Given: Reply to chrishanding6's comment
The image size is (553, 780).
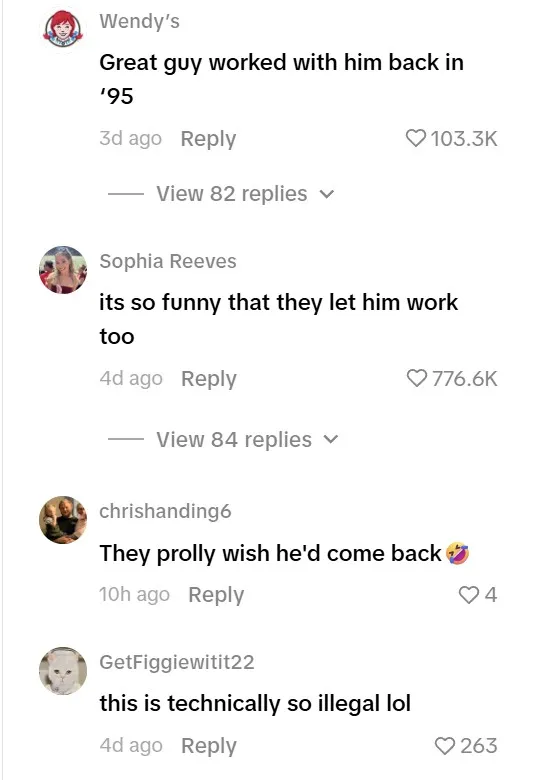Looking at the screenshot, I should pyautogui.click(x=216, y=595).
